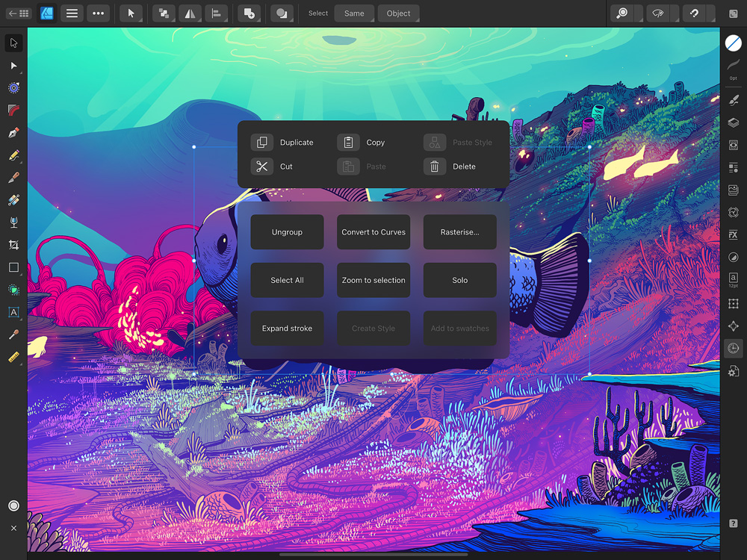
Task: Open the Transform studio dotted-square icon
Action: click(x=734, y=303)
